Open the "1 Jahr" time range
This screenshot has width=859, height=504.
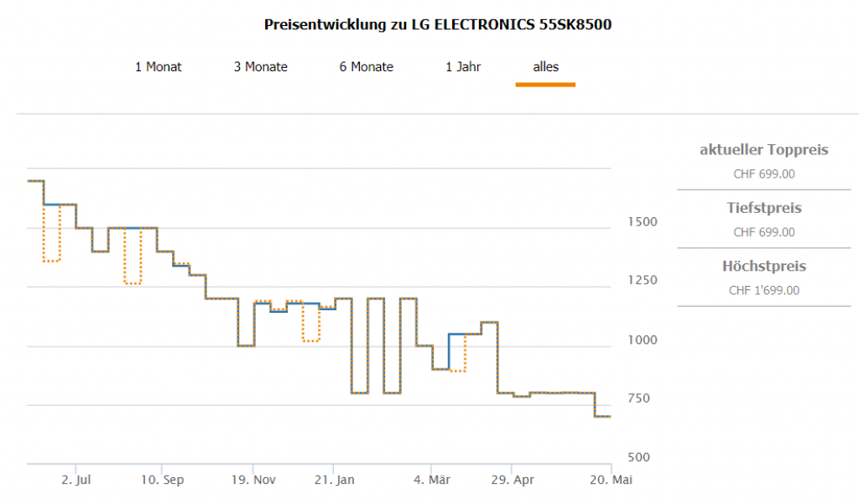click(x=463, y=67)
